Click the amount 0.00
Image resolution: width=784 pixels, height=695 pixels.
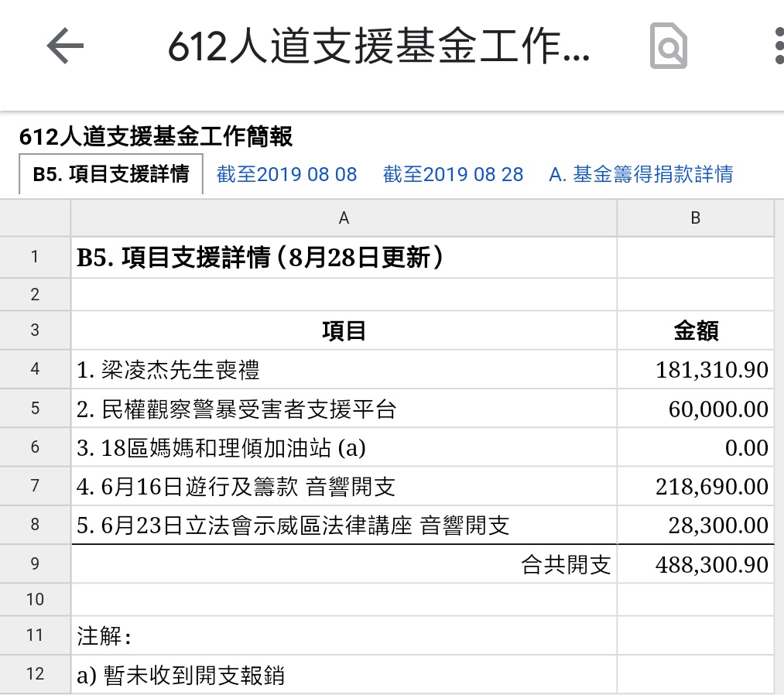click(x=696, y=447)
